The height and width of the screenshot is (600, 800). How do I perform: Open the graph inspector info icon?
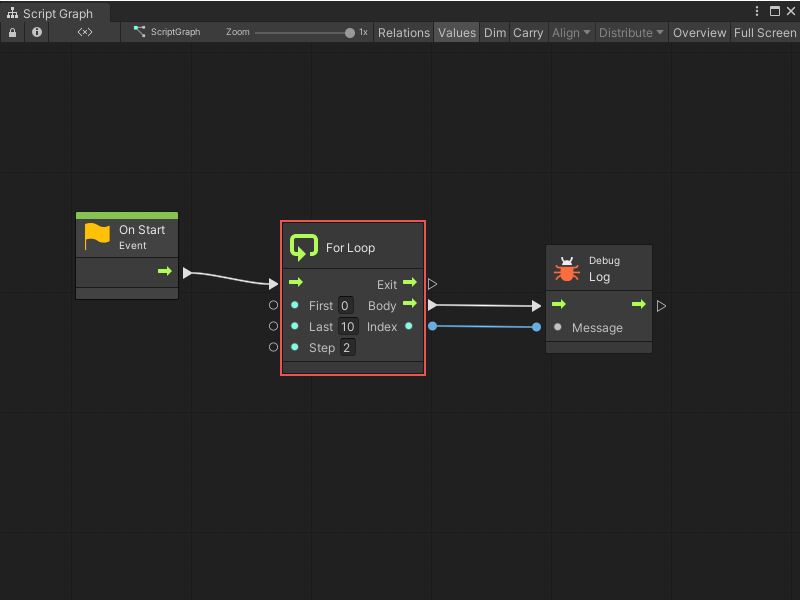36,32
